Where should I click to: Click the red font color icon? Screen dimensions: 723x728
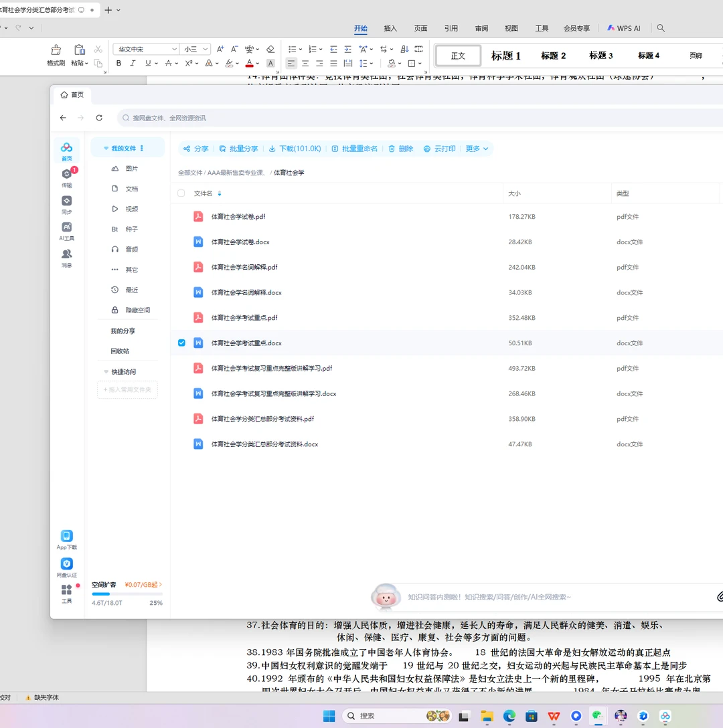(250, 63)
